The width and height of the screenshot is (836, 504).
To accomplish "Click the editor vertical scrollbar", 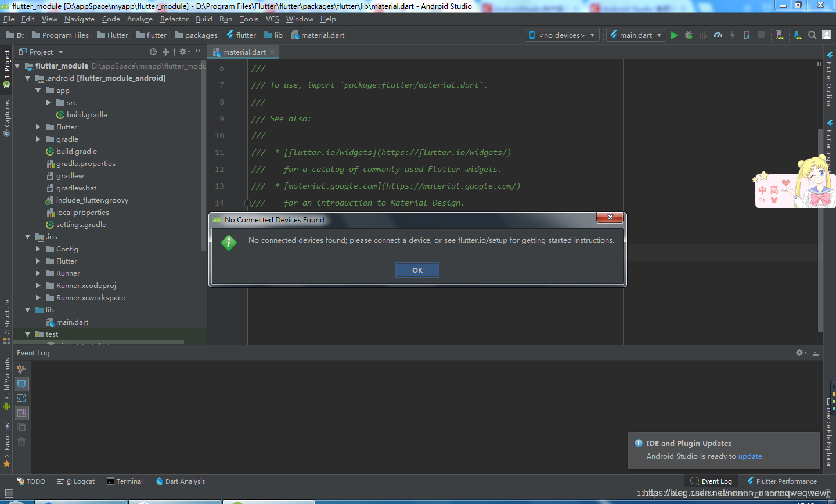I will [820, 229].
